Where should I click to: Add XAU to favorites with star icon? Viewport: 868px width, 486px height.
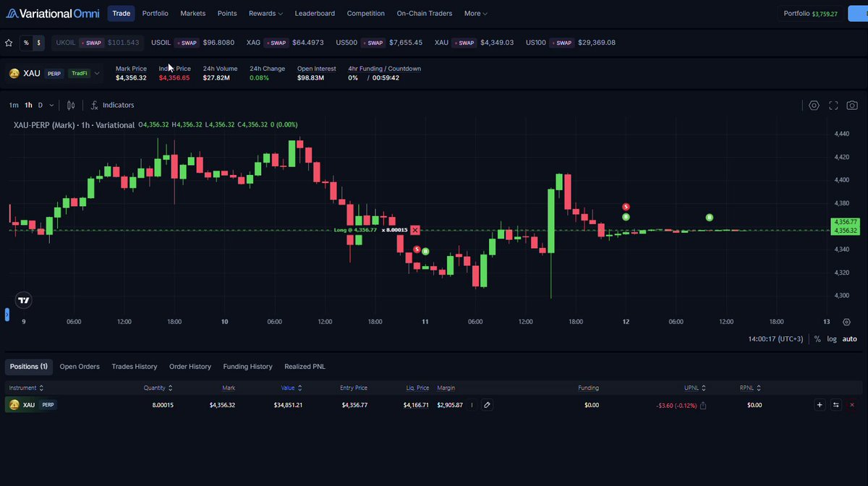(x=9, y=43)
